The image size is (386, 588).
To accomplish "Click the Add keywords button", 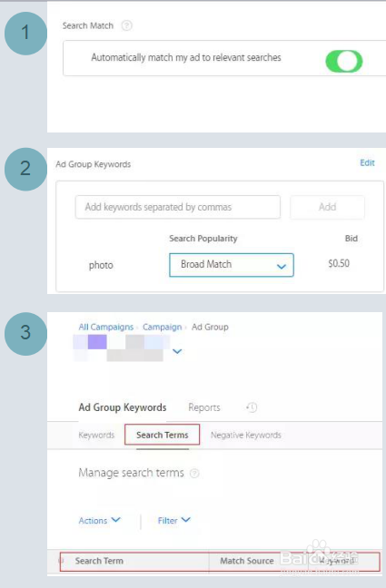I will [327, 207].
